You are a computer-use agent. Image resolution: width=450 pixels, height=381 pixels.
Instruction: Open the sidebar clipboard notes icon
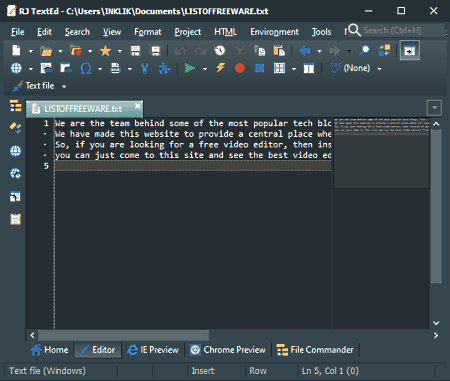15,219
